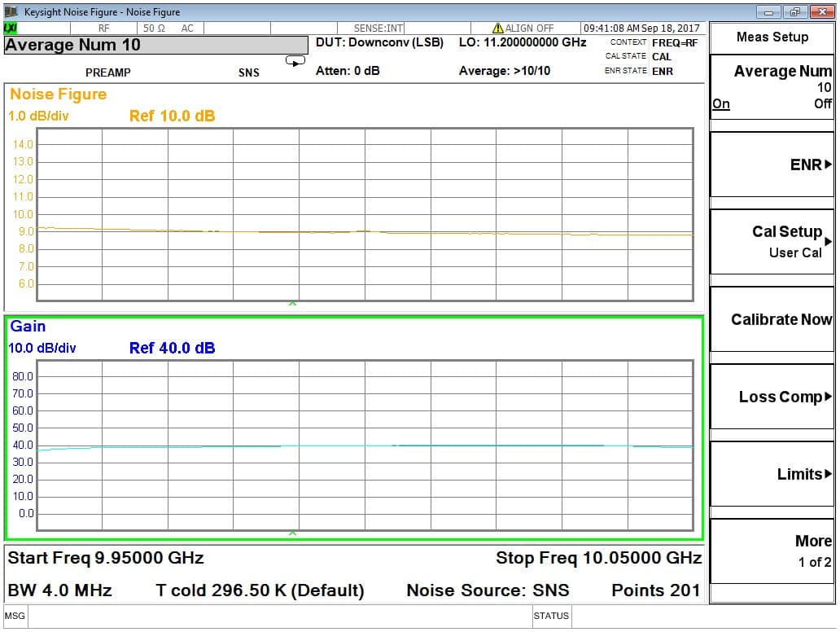Click the 50 Ω input impedance cell
840x632 pixels.
[154, 28]
